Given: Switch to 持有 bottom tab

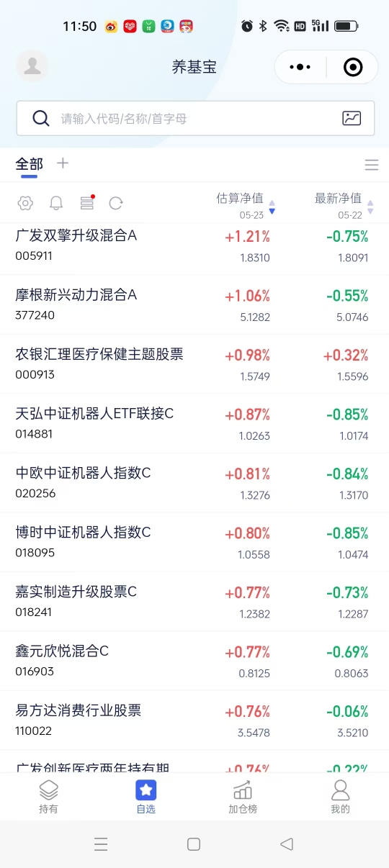Looking at the screenshot, I should pyautogui.click(x=48, y=797).
